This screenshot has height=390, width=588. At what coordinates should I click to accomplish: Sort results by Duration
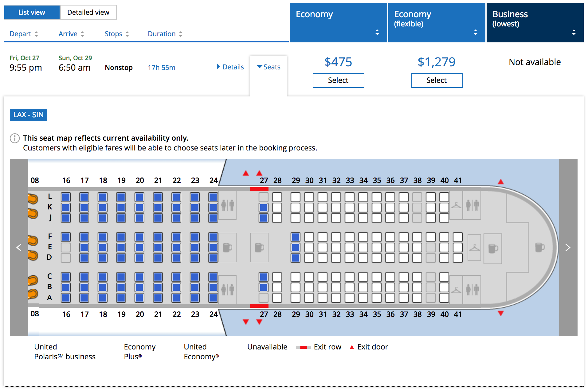[x=165, y=34]
